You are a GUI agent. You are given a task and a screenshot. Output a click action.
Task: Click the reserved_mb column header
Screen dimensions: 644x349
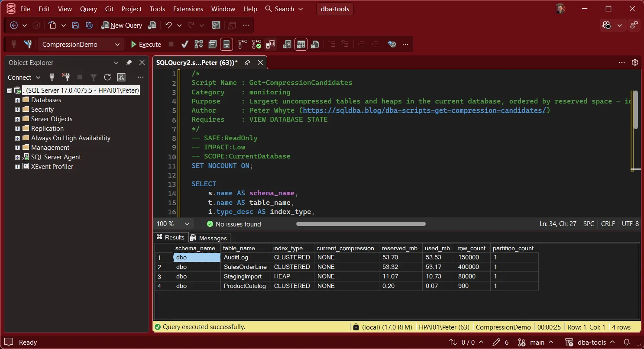401,248
